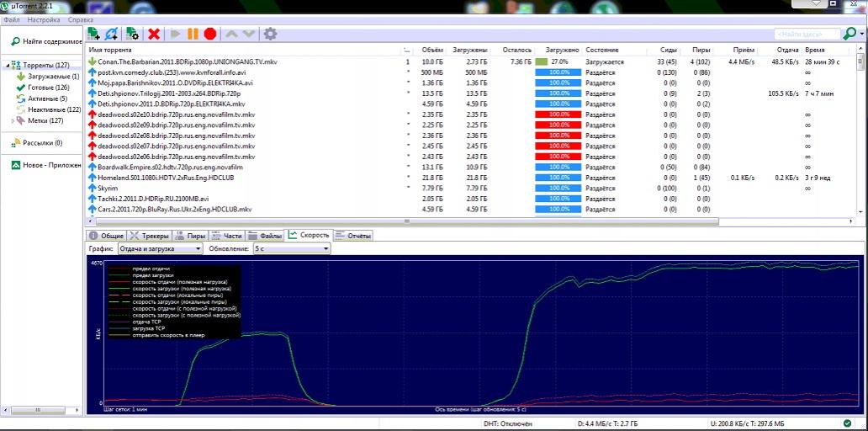
Task: Click the sidebar horizontal scrollbar
Action: (40, 411)
